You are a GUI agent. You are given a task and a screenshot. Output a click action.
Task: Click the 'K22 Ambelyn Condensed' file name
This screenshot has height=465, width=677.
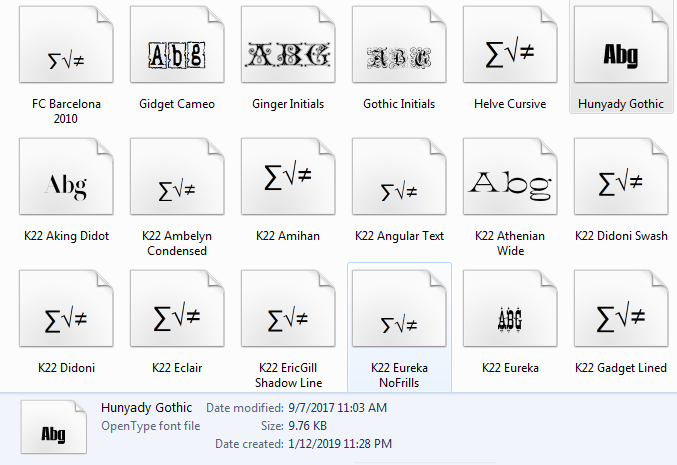click(177, 243)
